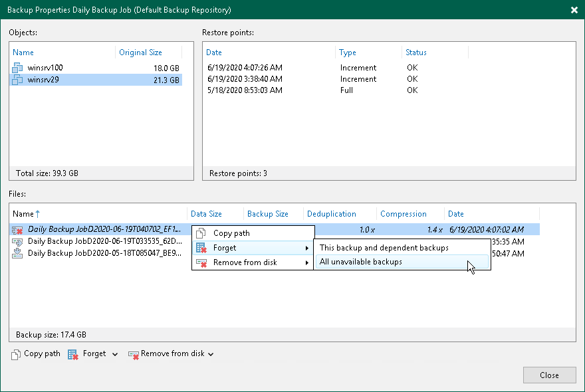The height and width of the screenshot is (392, 585).
Task: Sort files by the Name column header
Action: pos(23,214)
